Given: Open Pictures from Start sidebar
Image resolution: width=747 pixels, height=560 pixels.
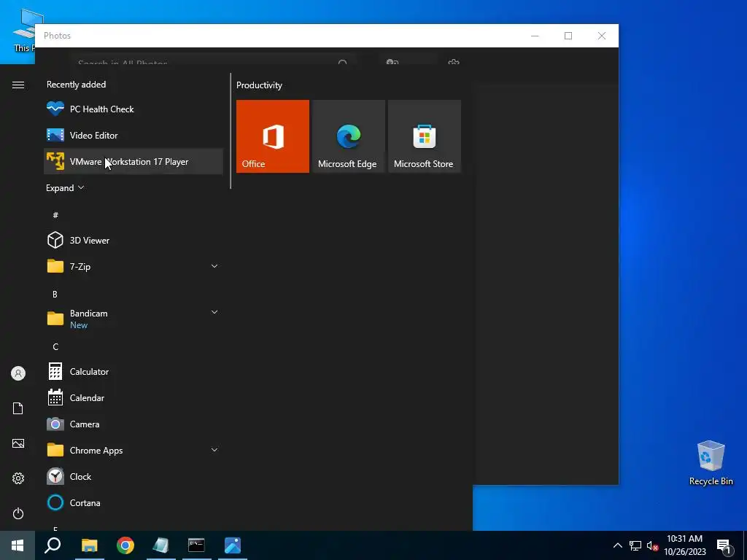Looking at the screenshot, I should (x=18, y=443).
